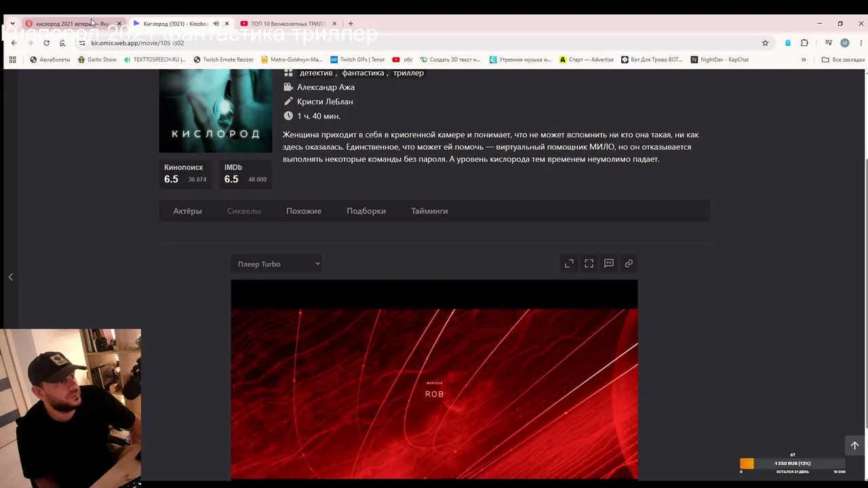The image size is (868, 488).
Task: Close the кислород 2021 актеры tab
Action: coord(119,24)
